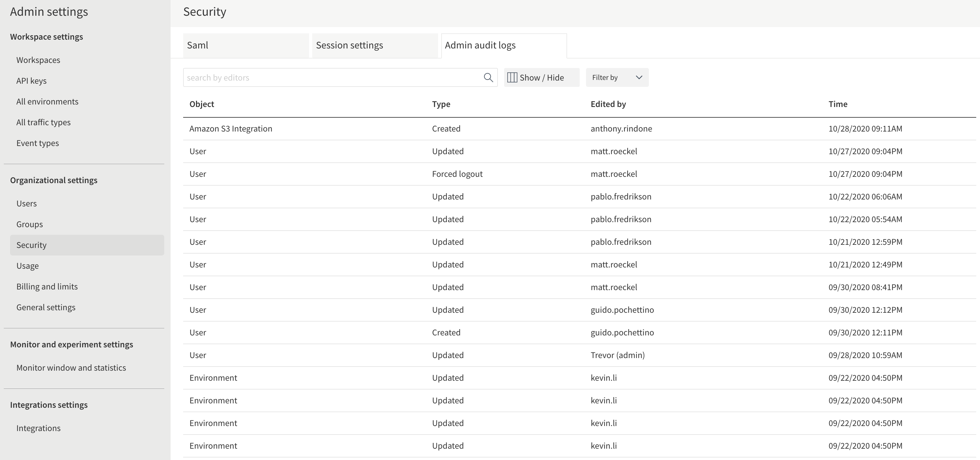The image size is (980, 460).
Task: Open Monitor window and statistics settings
Action: (70, 367)
